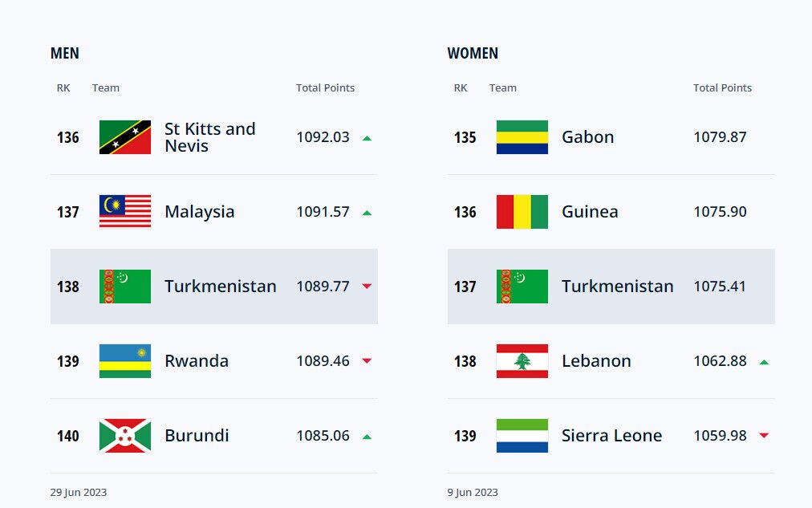Click the Gabon flag icon

[522, 137]
